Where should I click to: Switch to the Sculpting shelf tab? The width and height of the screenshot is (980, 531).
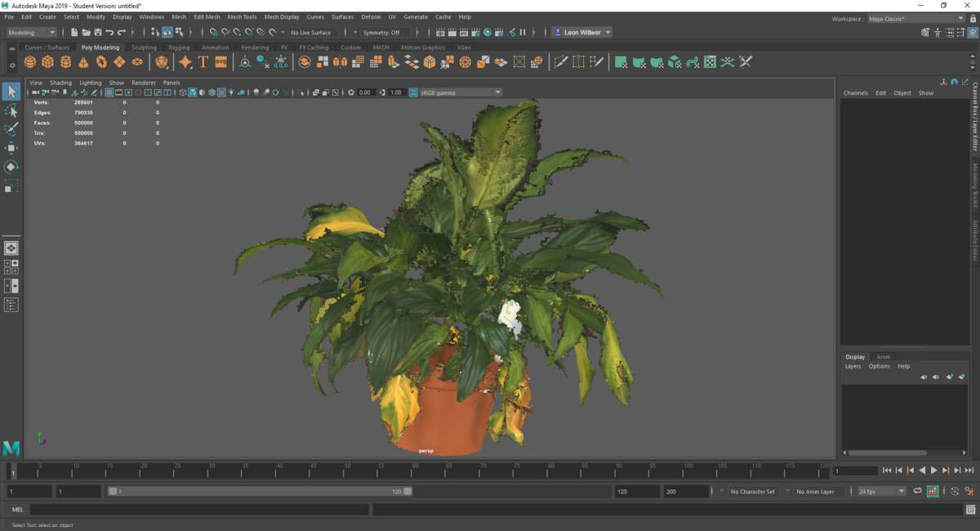[144, 47]
